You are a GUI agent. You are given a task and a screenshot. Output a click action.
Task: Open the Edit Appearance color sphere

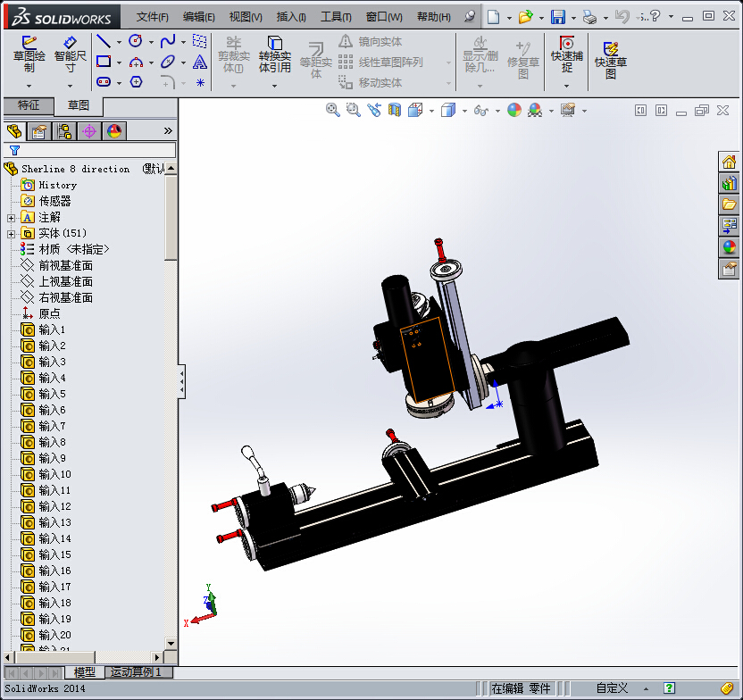point(514,110)
